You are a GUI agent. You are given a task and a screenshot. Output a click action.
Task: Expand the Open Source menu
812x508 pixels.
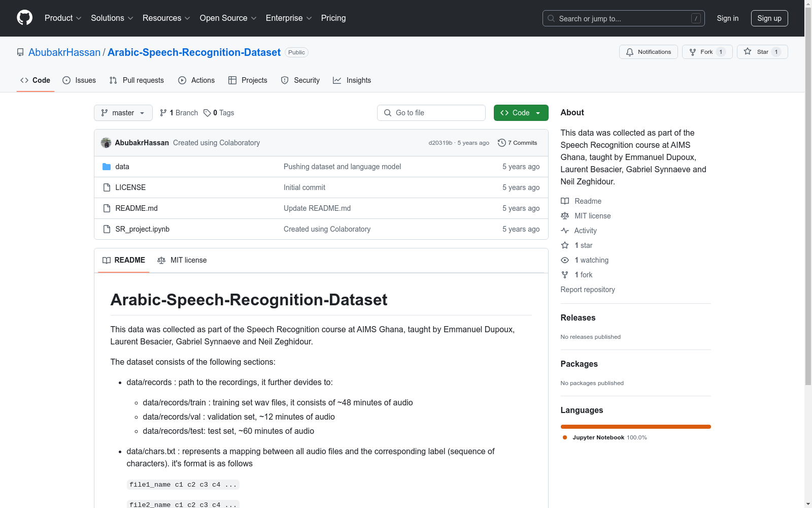pos(228,18)
